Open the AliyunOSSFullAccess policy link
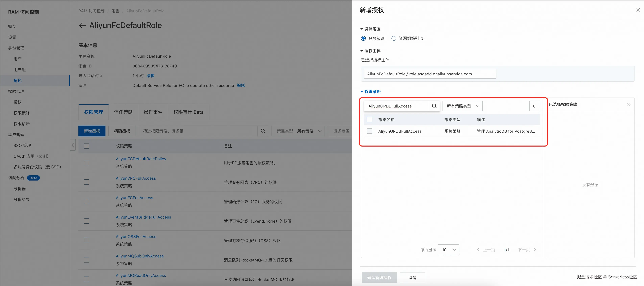Viewport: 644px width, 286px height. [136, 236]
